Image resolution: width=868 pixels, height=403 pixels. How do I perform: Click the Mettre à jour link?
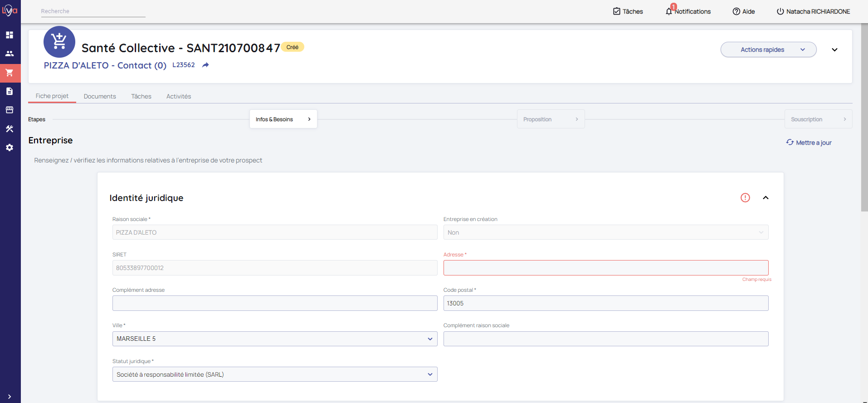pos(809,143)
